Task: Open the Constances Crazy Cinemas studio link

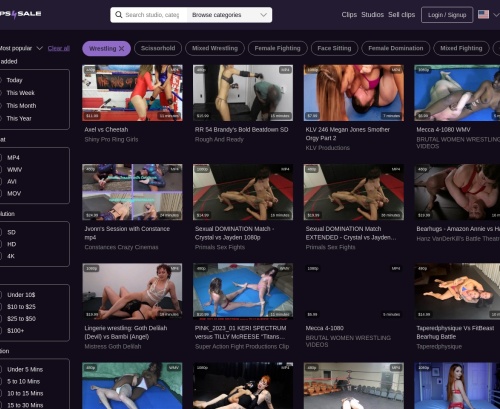Action: (x=121, y=247)
